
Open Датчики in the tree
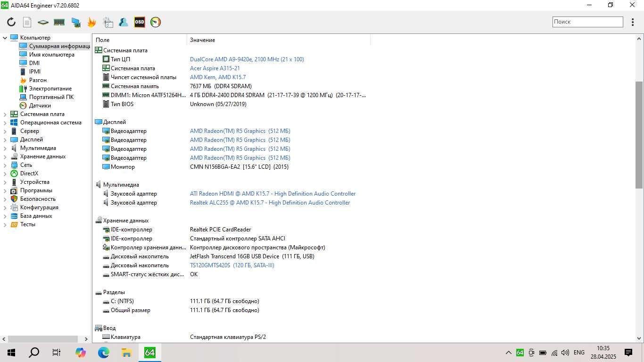40,106
